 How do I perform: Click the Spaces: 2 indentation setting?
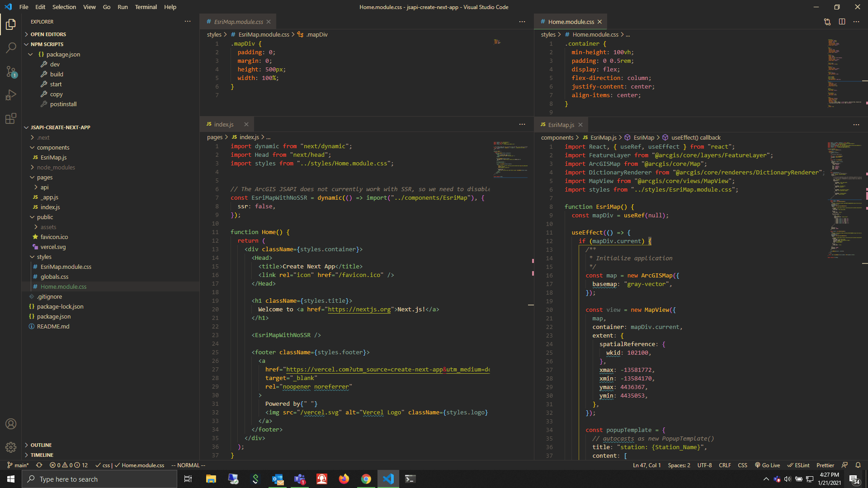click(679, 465)
